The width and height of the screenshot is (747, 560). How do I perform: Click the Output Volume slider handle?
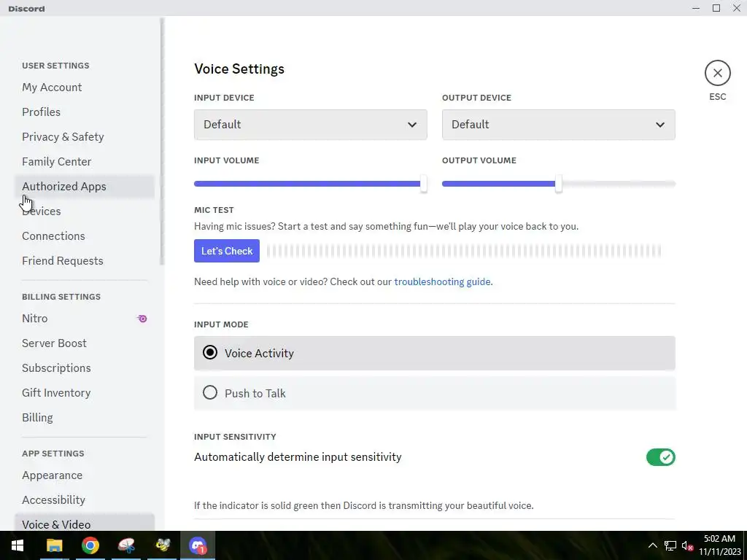tap(559, 184)
